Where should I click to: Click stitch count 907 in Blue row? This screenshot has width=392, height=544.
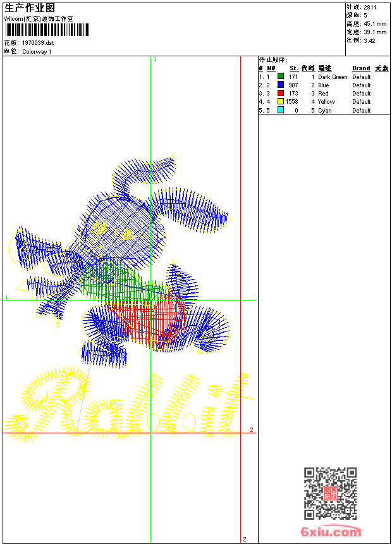293,85
